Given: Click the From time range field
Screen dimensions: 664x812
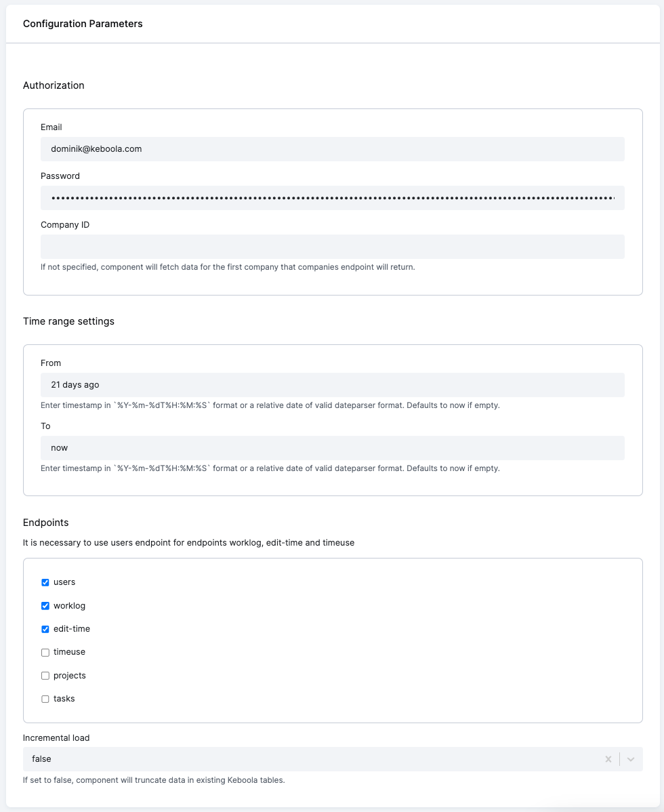Looking at the screenshot, I should coord(332,385).
